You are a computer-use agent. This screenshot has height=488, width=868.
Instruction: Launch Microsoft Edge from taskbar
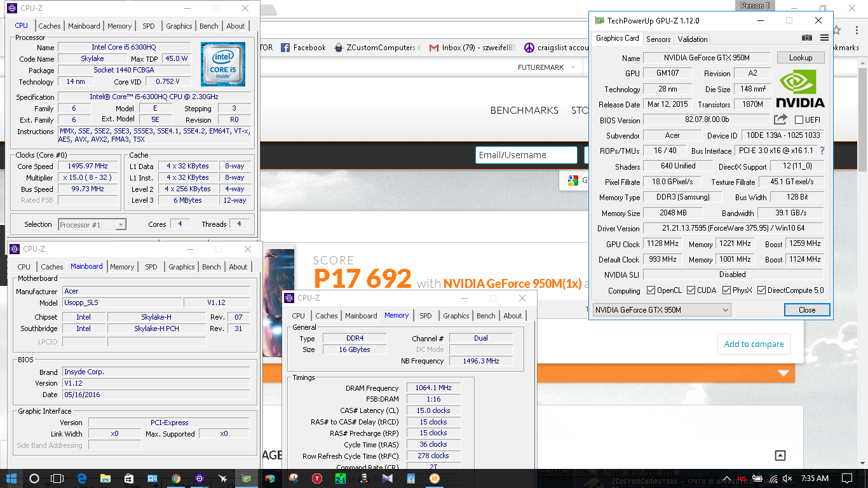tap(82, 478)
